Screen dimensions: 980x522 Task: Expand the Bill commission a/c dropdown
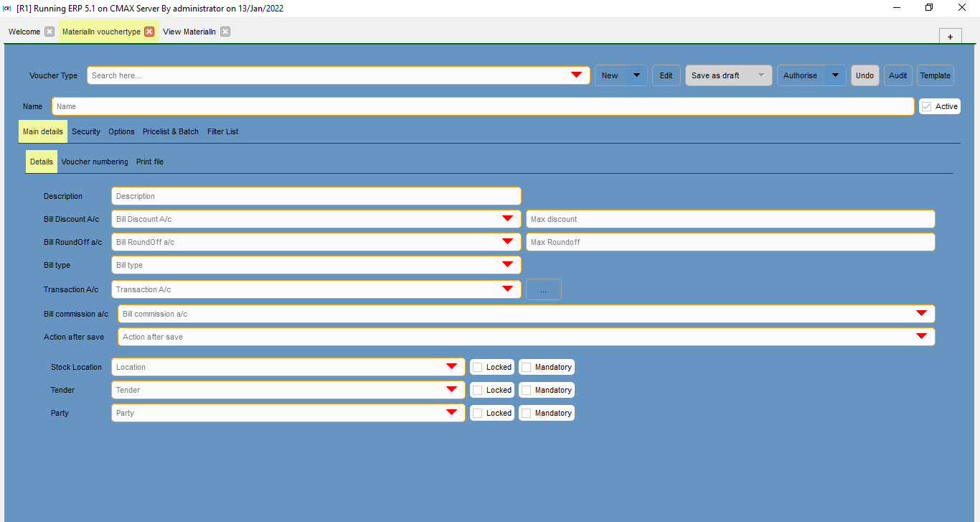[x=922, y=314]
